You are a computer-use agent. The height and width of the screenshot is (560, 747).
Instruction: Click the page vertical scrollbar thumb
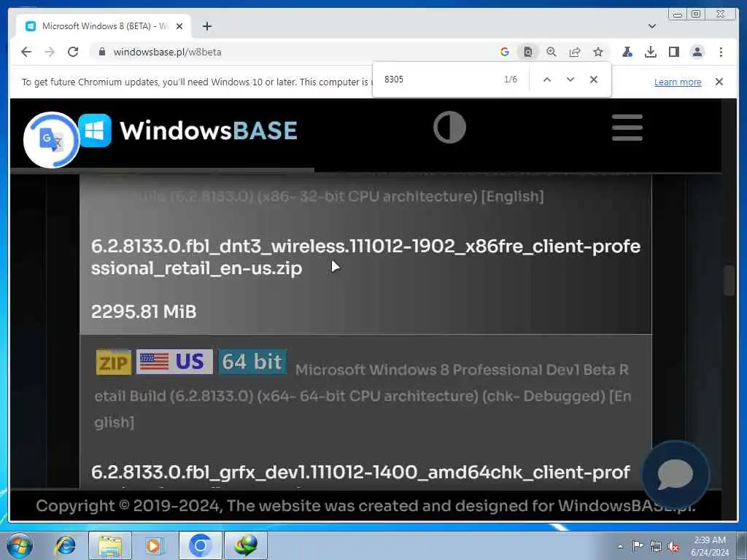[729, 281]
